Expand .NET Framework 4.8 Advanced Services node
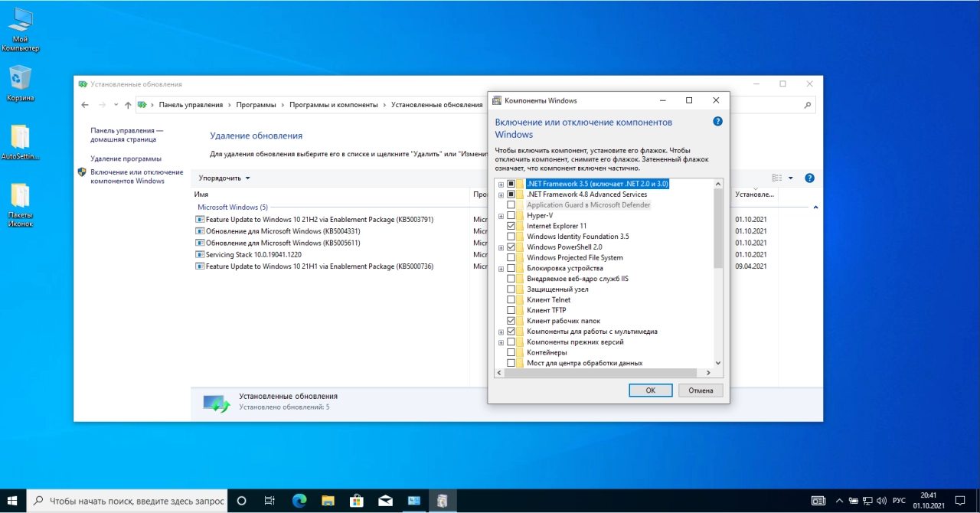The height and width of the screenshot is (513, 980). pyautogui.click(x=501, y=194)
